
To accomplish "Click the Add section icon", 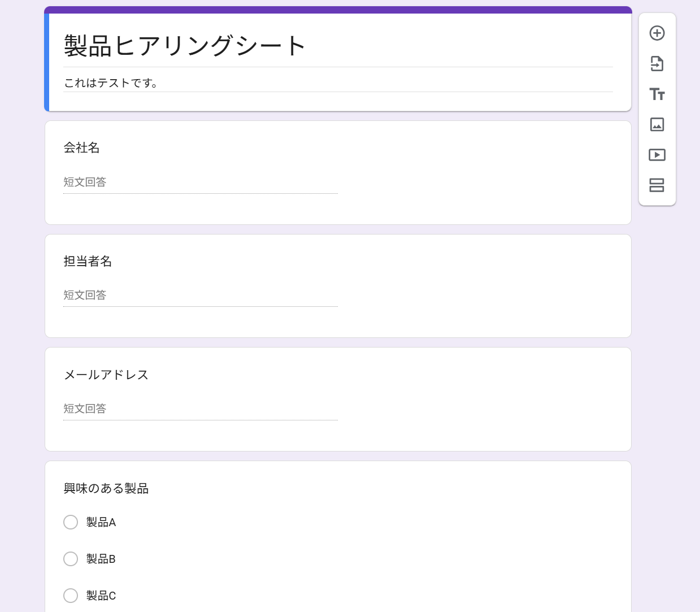I will click(657, 185).
